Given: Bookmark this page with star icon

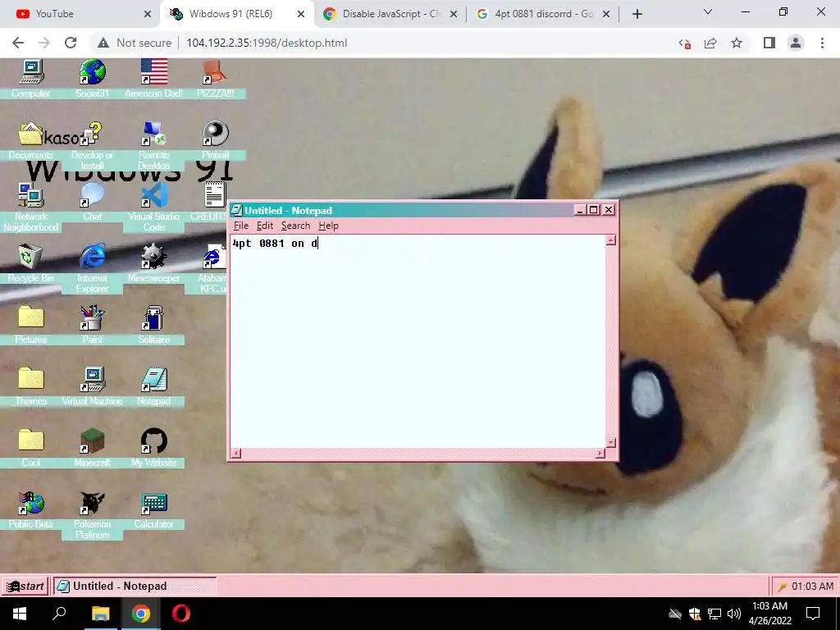Looking at the screenshot, I should pos(737,43).
